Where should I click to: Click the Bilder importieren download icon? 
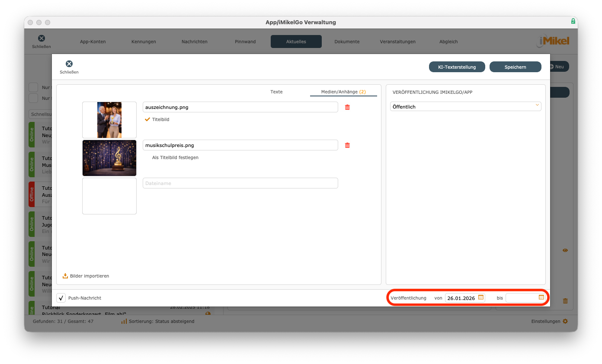(65, 276)
